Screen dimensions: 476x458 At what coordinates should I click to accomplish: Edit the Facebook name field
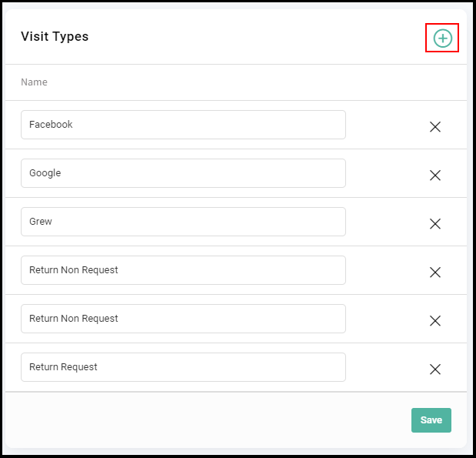[183, 125]
